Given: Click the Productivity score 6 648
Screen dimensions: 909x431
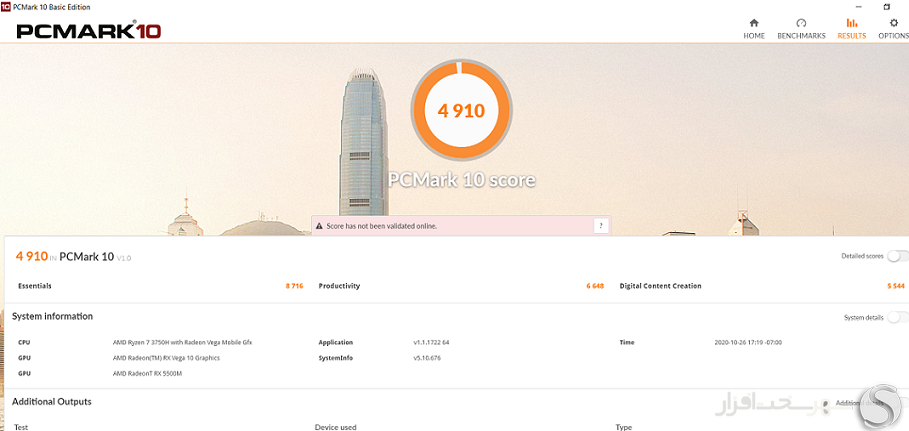Looking at the screenshot, I should pyautogui.click(x=595, y=286).
